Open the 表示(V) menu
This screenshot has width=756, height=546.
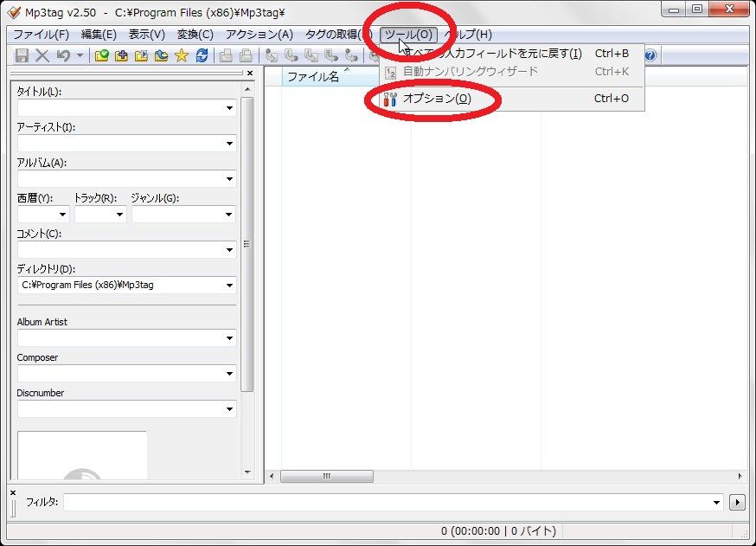coord(146,35)
